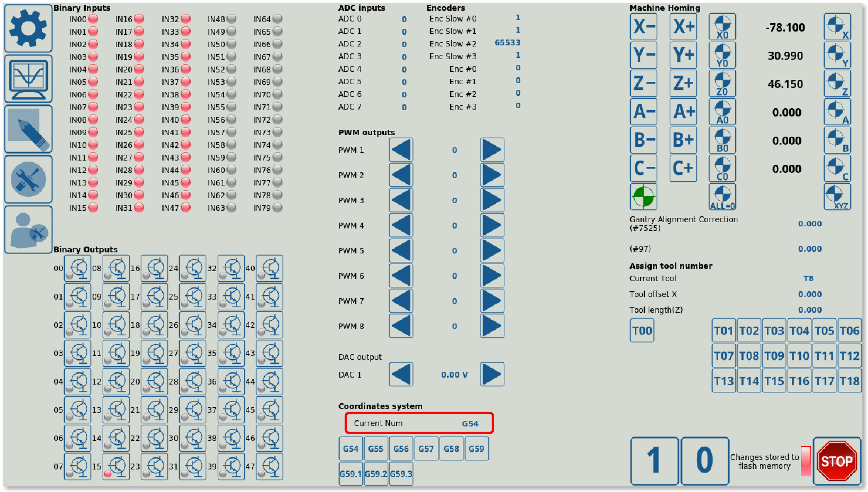
Task: Increase DAC 1 voltage with right arrow
Action: point(492,374)
